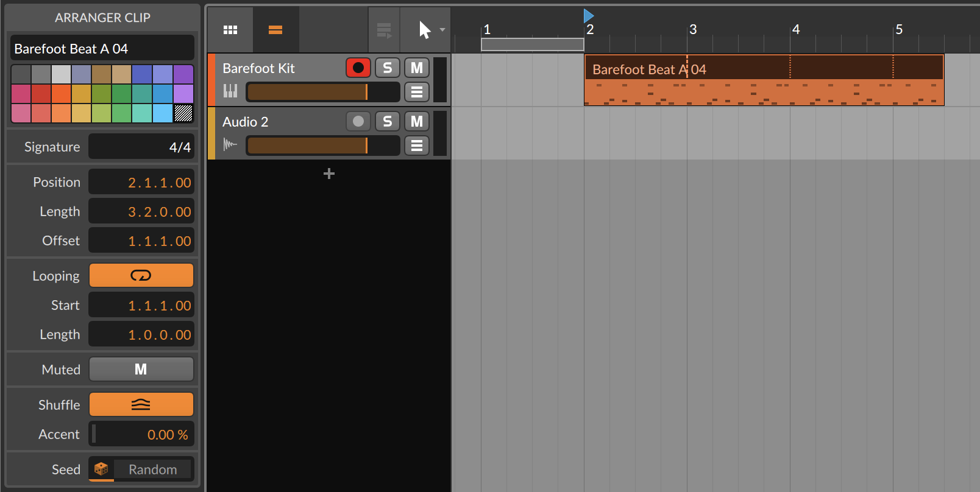Select the arranger timeline view icon

pyautogui.click(x=275, y=30)
